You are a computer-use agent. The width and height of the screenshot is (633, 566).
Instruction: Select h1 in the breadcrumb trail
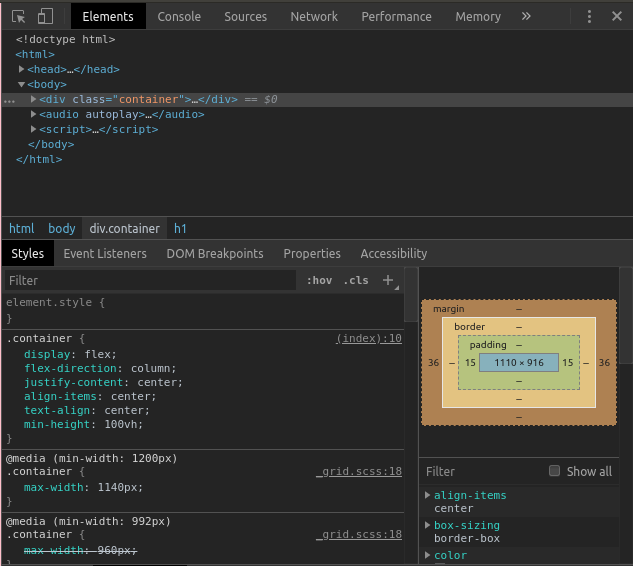181,229
